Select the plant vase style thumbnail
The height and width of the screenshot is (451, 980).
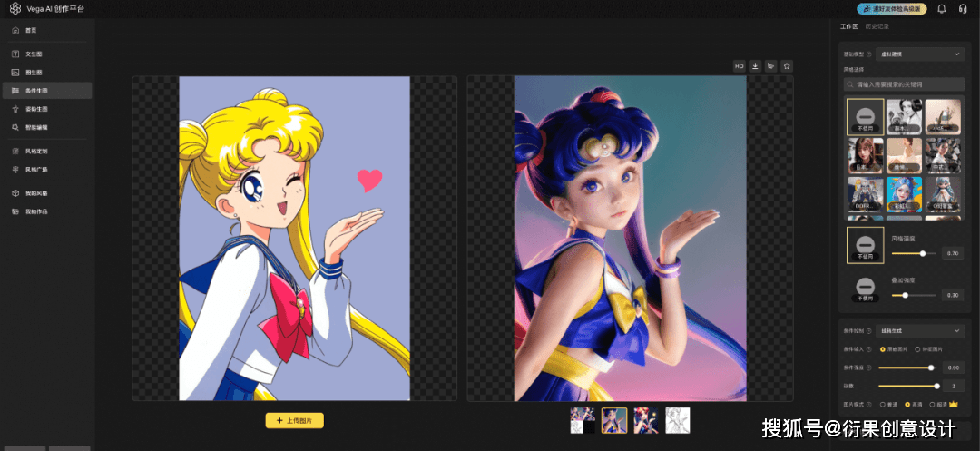[943, 117]
